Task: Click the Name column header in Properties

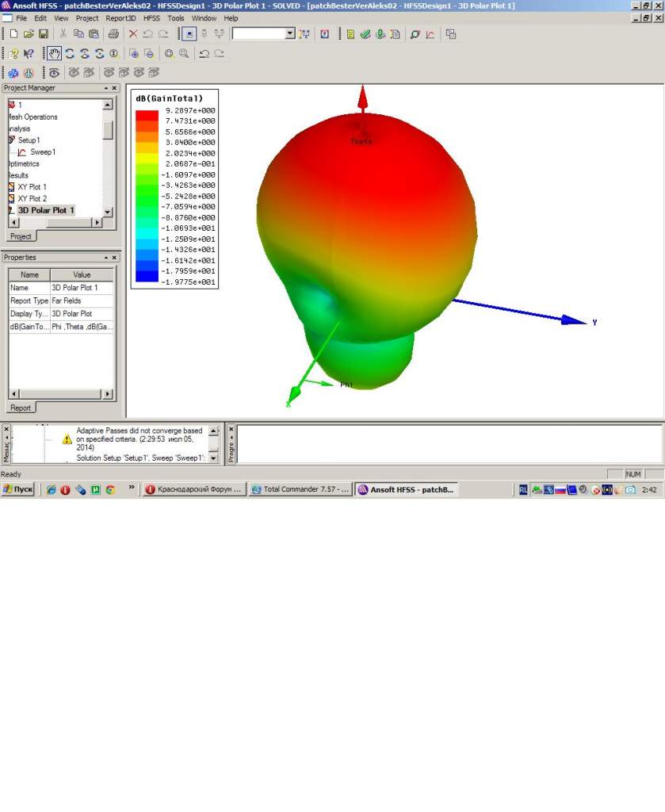Action: pyautogui.click(x=29, y=274)
